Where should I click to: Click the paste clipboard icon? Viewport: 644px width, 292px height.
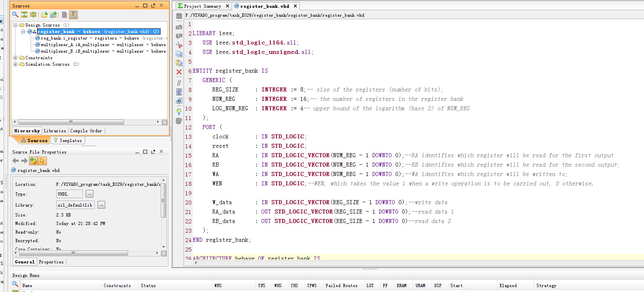tap(179, 63)
